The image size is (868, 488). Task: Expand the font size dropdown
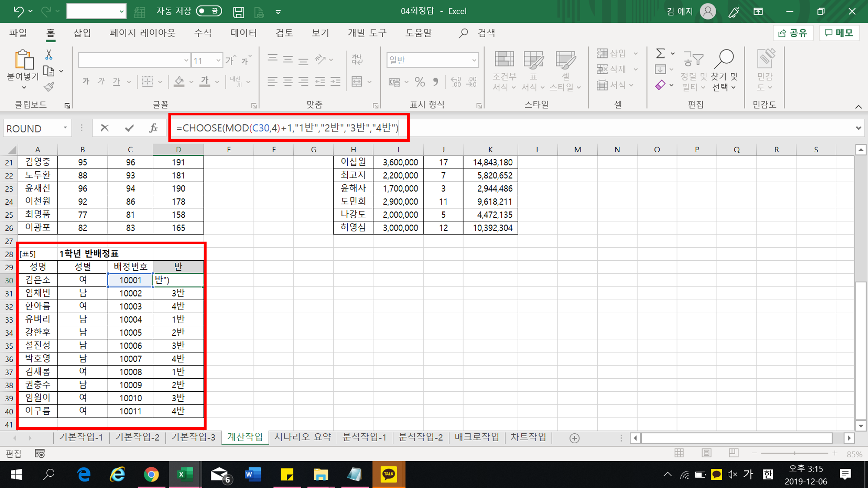coord(218,60)
